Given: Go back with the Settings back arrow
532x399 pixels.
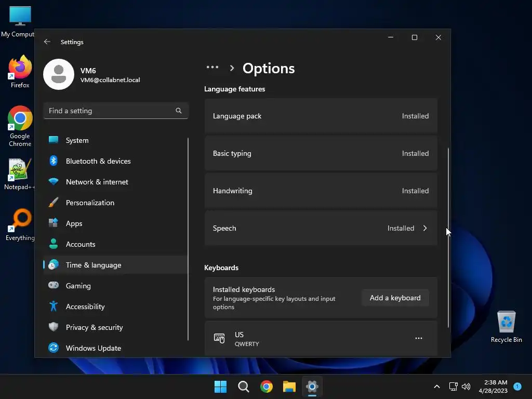Looking at the screenshot, I should point(47,42).
